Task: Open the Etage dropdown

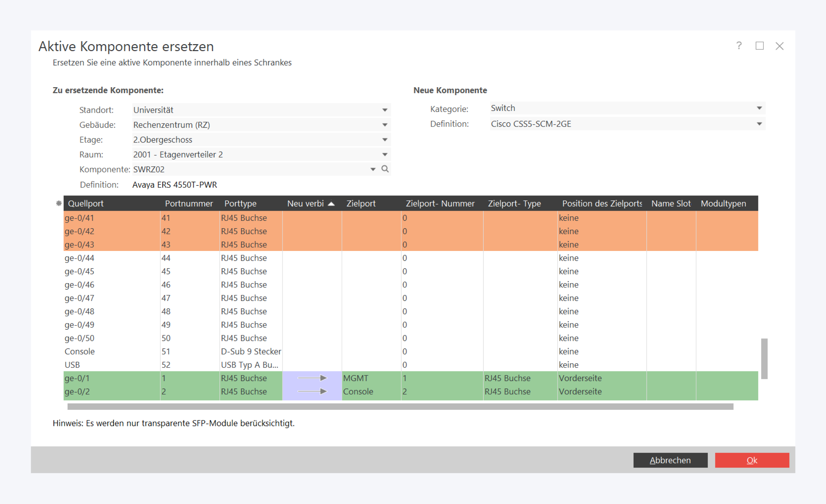Action: [x=385, y=140]
